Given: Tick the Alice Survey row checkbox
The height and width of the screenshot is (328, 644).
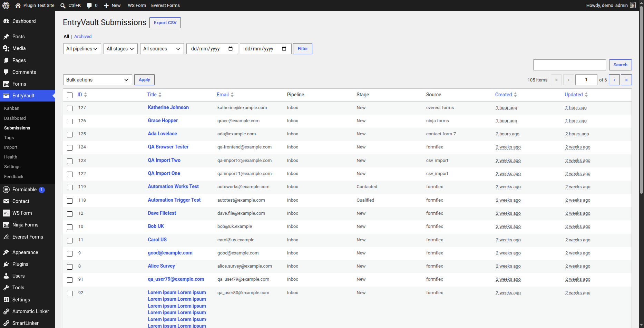Looking at the screenshot, I should coord(70,267).
